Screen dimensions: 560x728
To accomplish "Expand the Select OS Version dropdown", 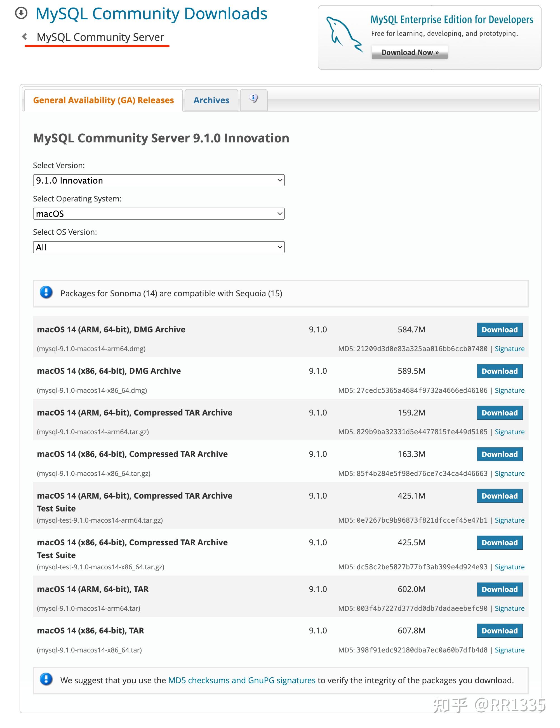I will tap(158, 247).
